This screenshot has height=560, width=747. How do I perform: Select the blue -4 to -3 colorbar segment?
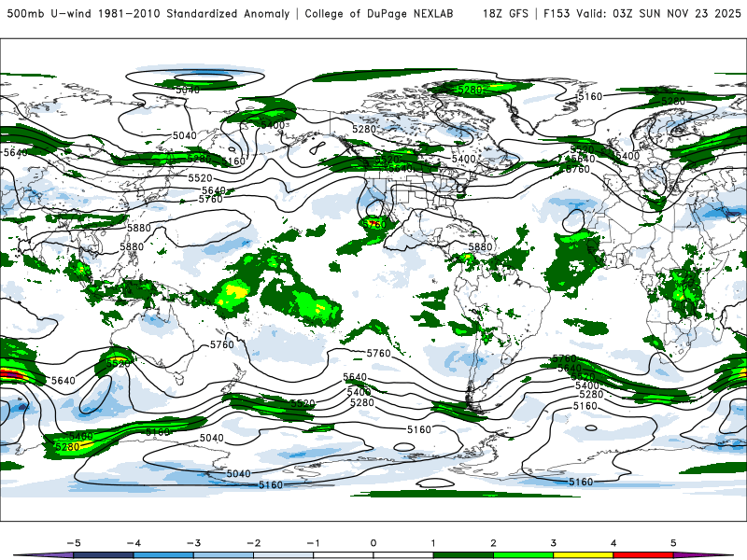click(x=163, y=555)
